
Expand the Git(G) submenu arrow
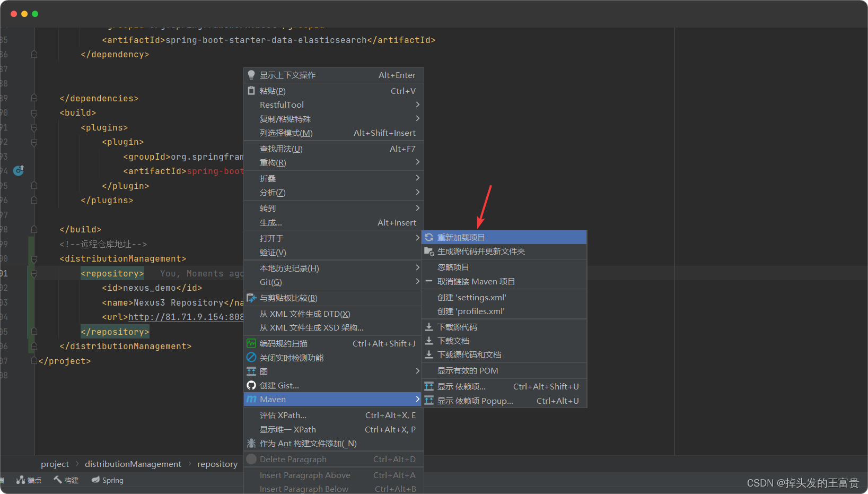(418, 281)
